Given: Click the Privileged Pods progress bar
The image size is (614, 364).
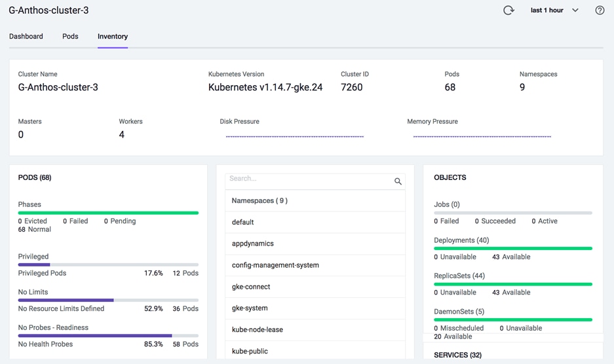Looking at the screenshot, I should [x=108, y=265].
